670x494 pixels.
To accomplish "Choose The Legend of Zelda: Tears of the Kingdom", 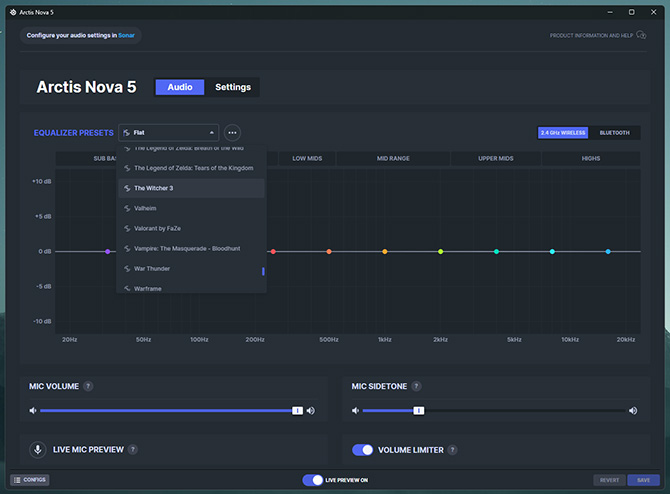I will tap(191, 168).
